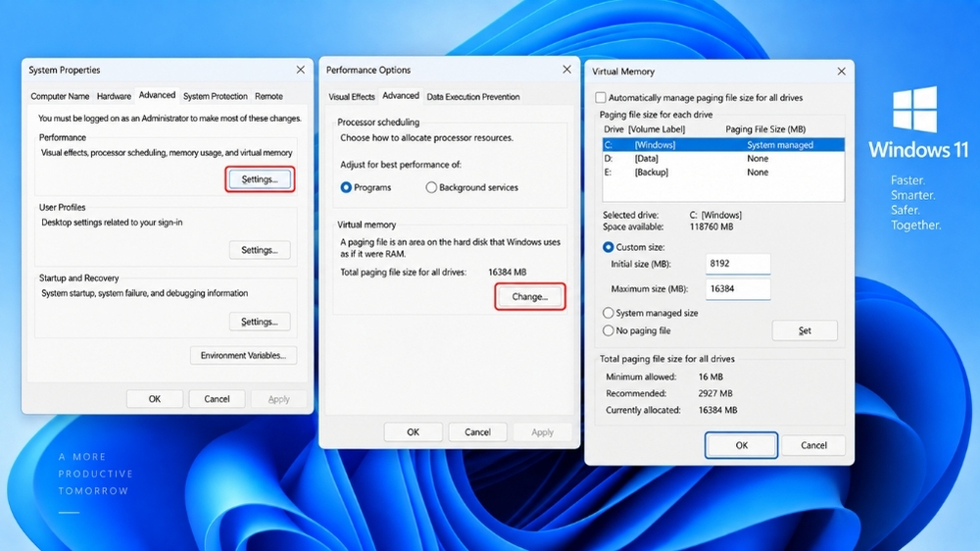Click the 118760 MB space available value

tap(711, 227)
